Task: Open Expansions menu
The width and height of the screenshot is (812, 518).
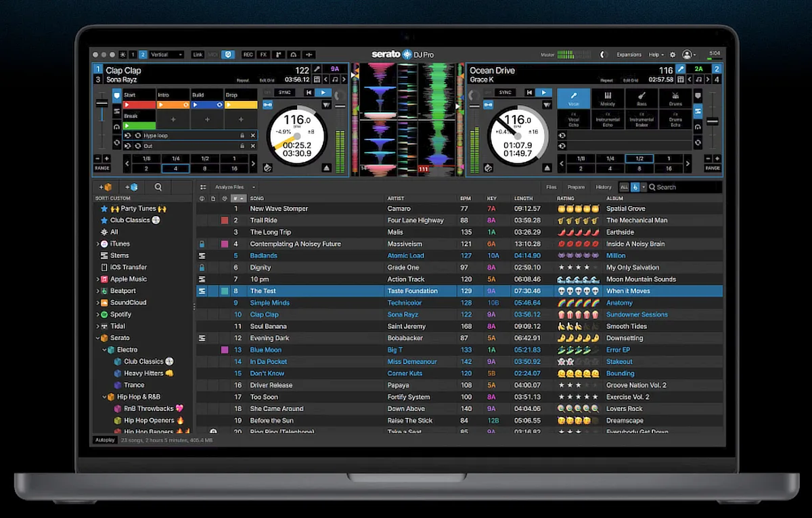Action: [x=629, y=54]
